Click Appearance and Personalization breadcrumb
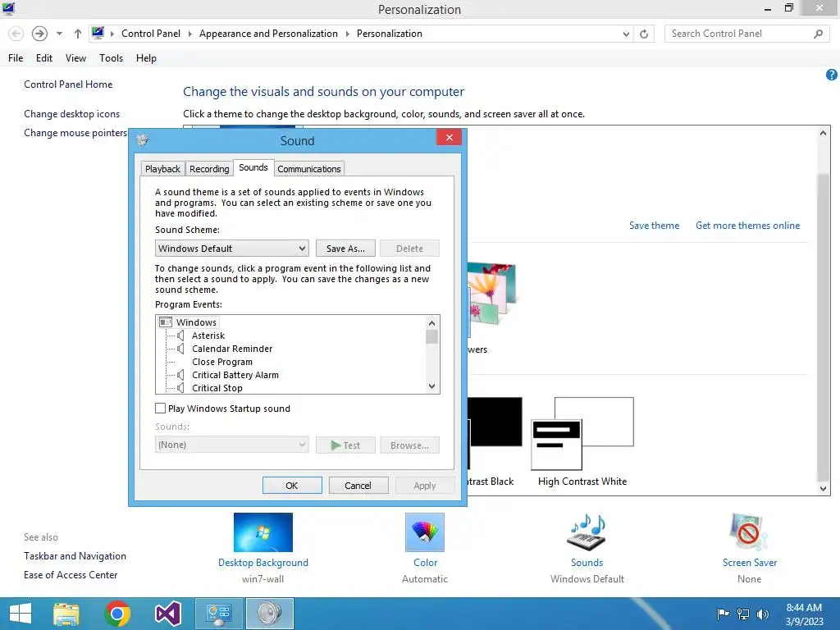Image resolution: width=840 pixels, height=630 pixels. coord(268,34)
